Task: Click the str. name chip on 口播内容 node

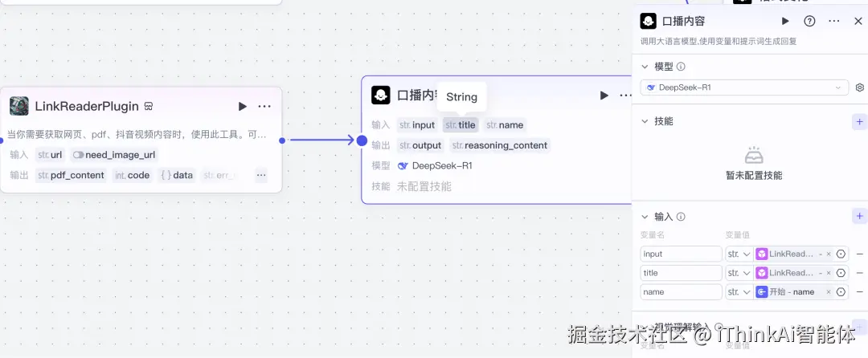Action: [505, 125]
